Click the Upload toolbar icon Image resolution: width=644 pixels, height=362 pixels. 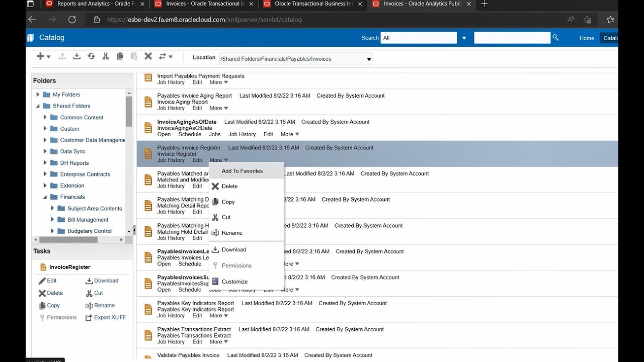pyautogui.click(x=62, y=56)
